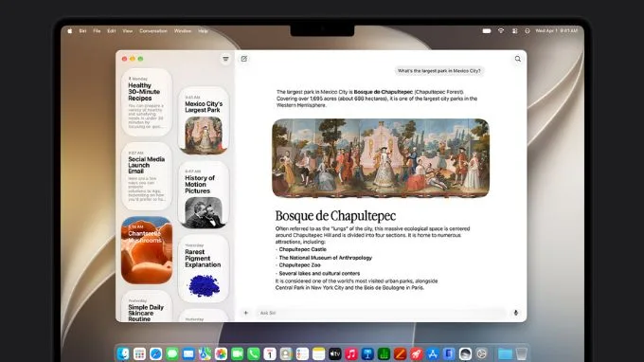This screenshot has height=362, width=644.
Task: Open Rarest Pigment Explanation conversation
Action: click(x=204, y=269)
